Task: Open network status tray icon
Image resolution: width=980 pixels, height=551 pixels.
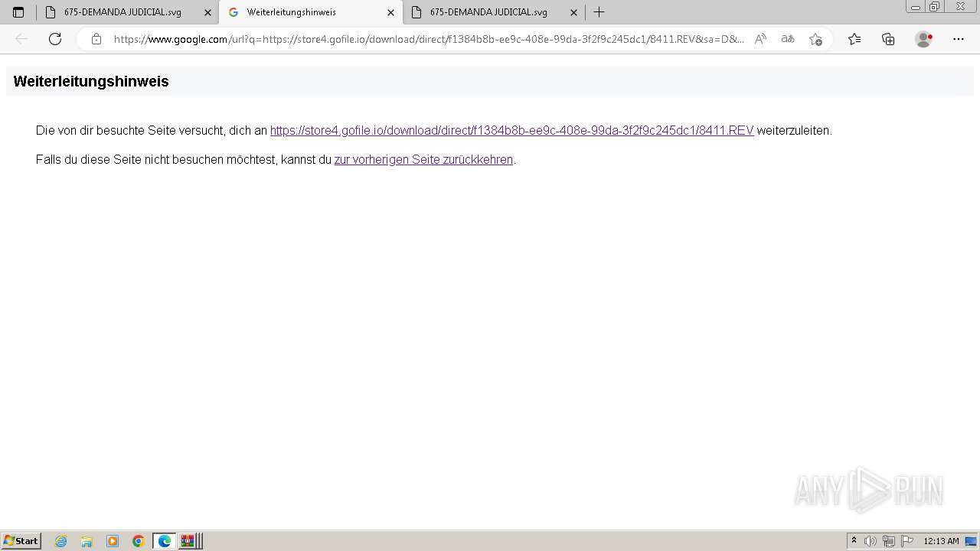Action: click(x=889, y=541)
